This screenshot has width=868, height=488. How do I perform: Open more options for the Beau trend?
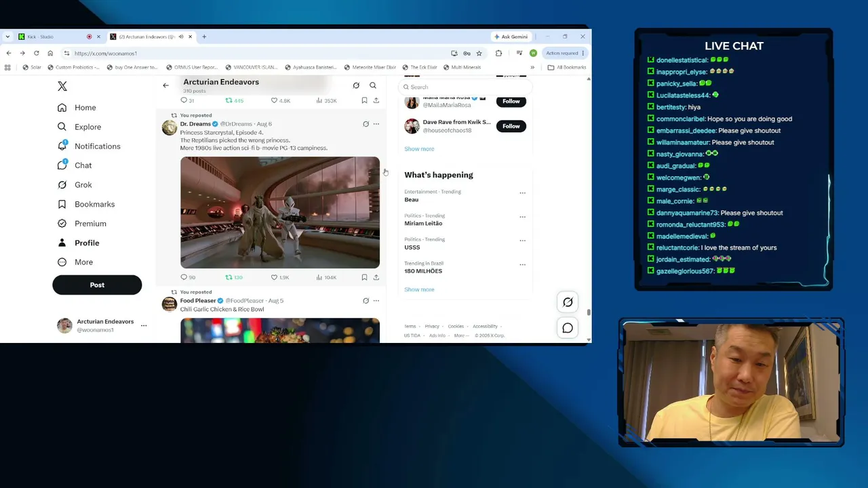522,193
